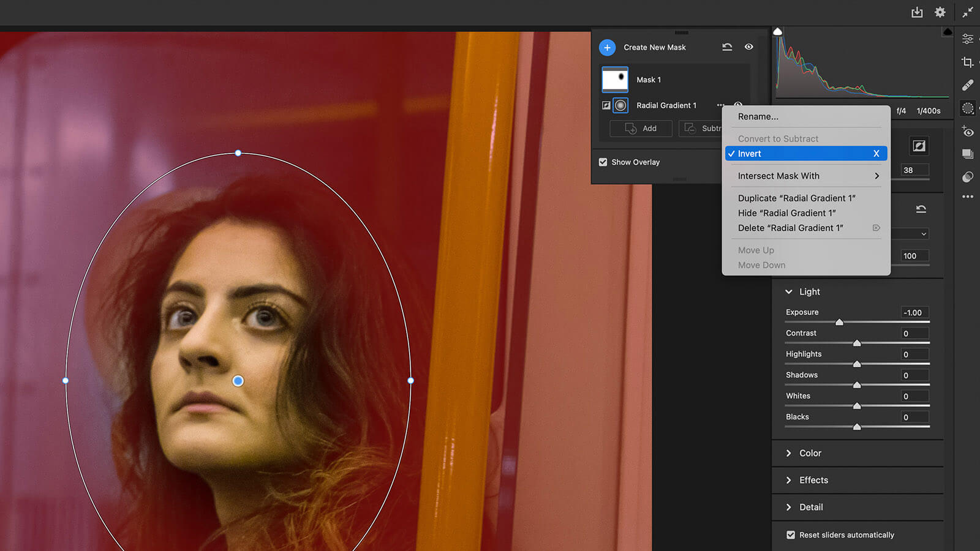980x551 pixels.
Task: Click the Whites slider handle
Action: pos(858,405)
